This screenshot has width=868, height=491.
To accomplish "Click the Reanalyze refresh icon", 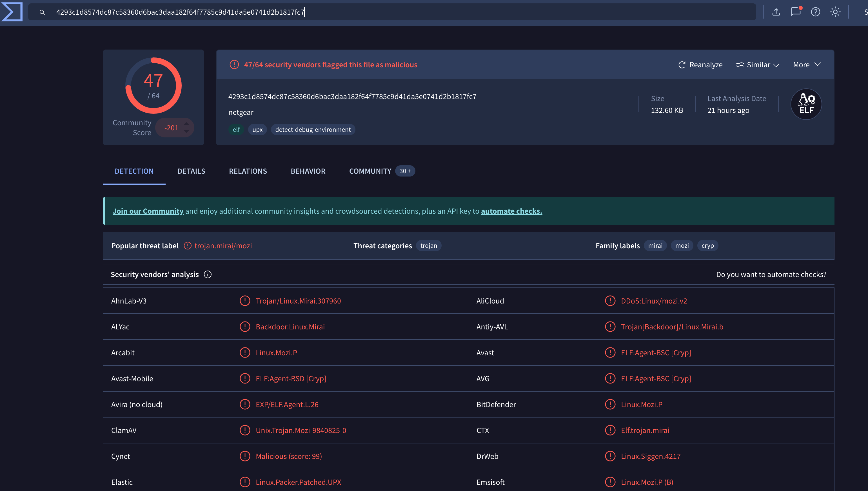I will 682,65.
